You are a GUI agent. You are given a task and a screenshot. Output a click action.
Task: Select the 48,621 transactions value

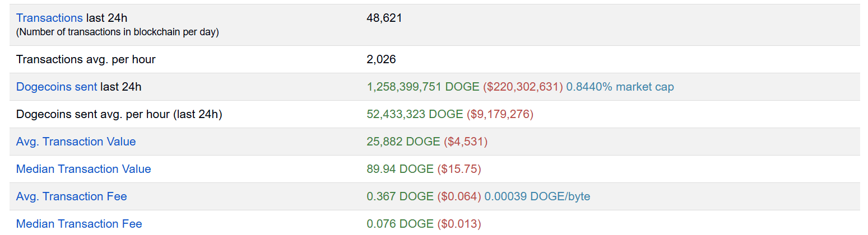(384, 18)
